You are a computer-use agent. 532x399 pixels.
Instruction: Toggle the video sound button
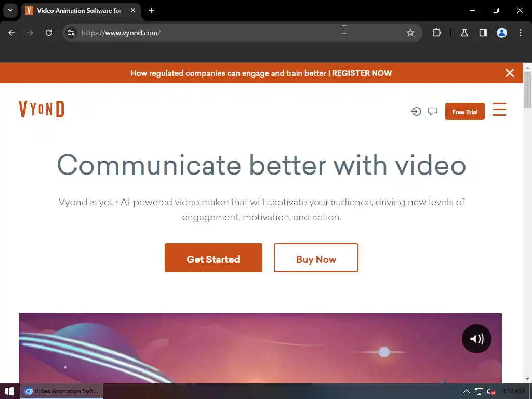476,339
